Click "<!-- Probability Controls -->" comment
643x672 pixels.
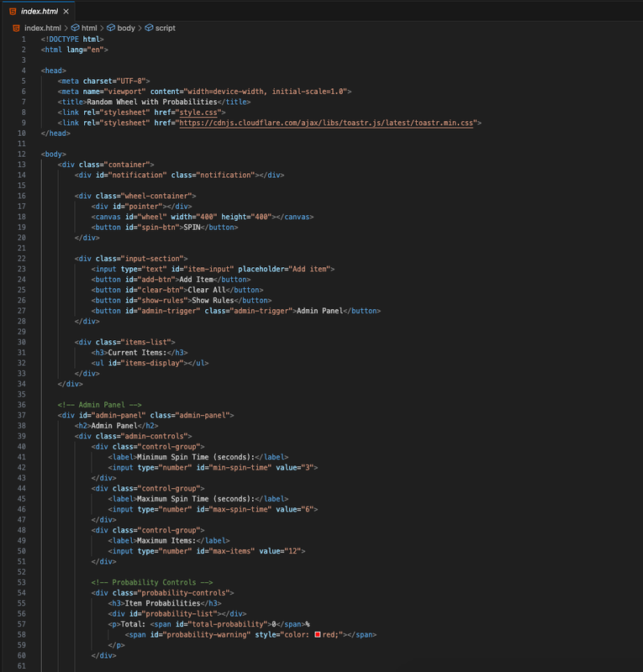152,582
